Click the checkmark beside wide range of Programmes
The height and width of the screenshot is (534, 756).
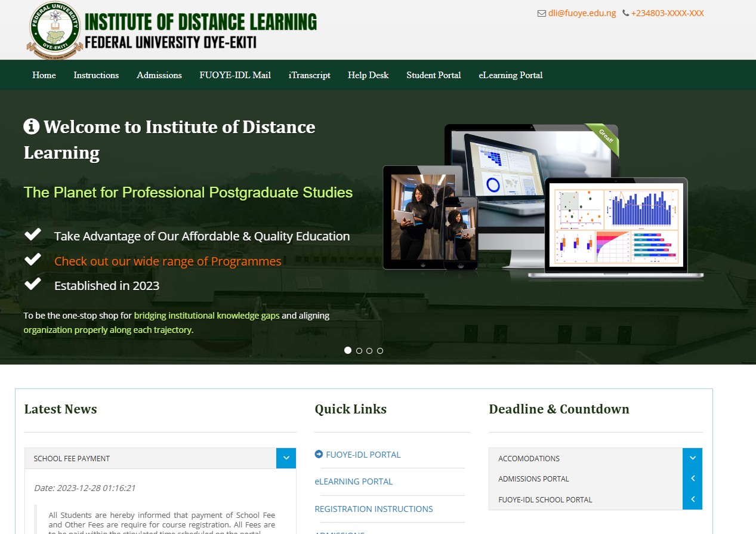pos(33,260)
